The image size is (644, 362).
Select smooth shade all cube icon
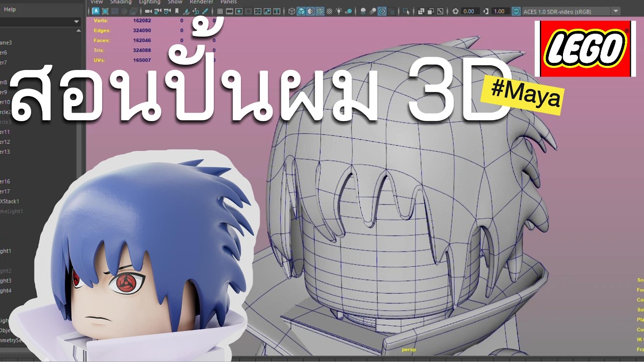coord(301,11)
